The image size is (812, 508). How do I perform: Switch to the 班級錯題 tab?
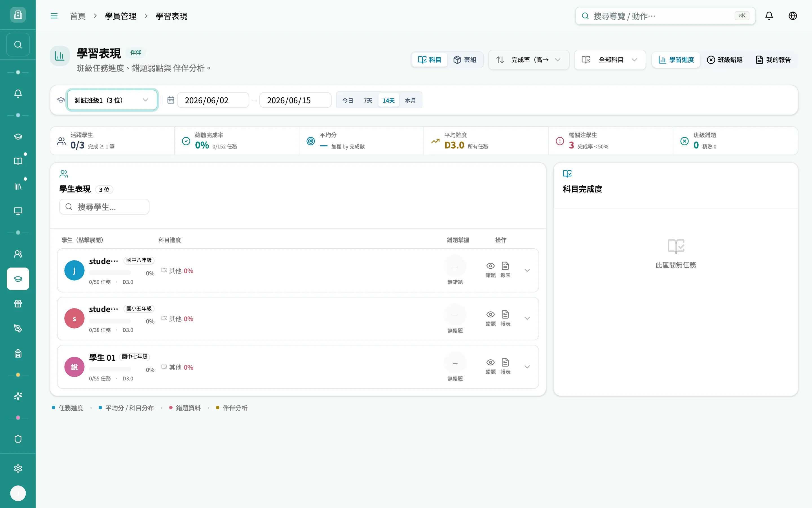tap(725, 60)
